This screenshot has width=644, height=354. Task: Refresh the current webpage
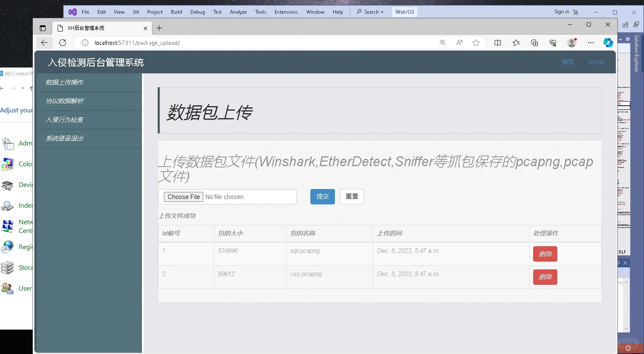(63, 43)
